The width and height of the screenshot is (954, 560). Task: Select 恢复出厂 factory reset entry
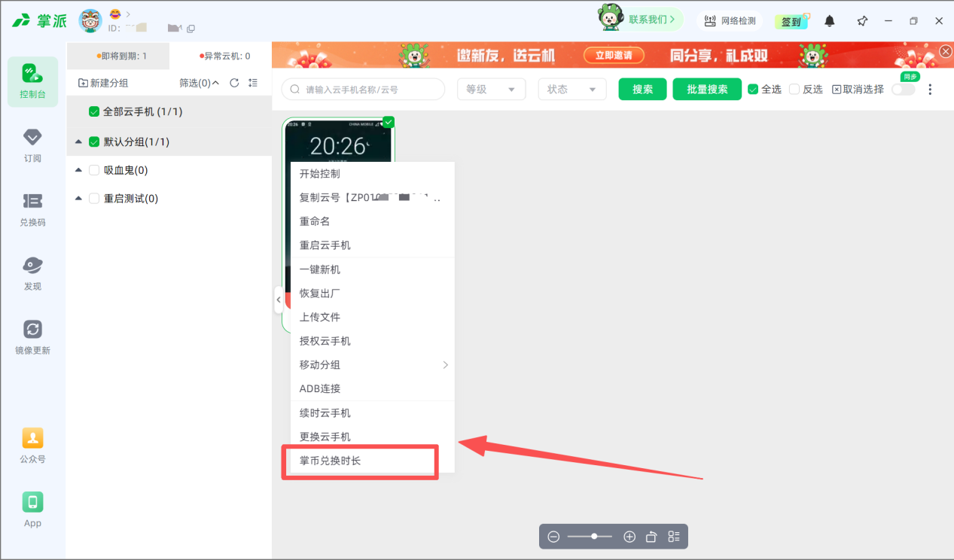tap(373, 293)
